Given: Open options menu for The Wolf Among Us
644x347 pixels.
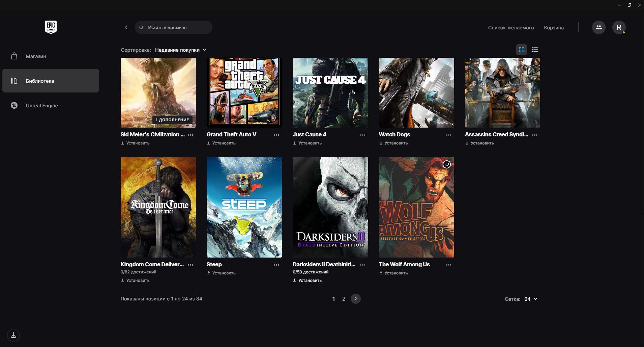Looking at the screenshot, I should (449, 265).
